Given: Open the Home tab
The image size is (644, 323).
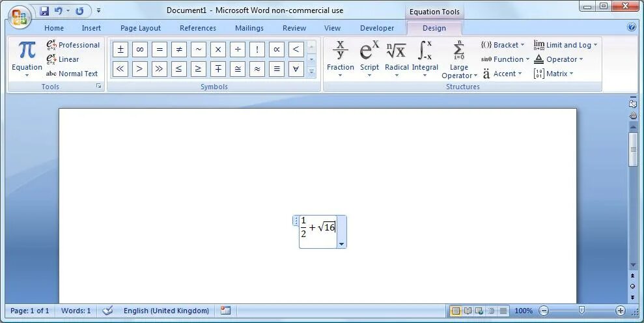Looking at the screenshot, I should [54, 28].
